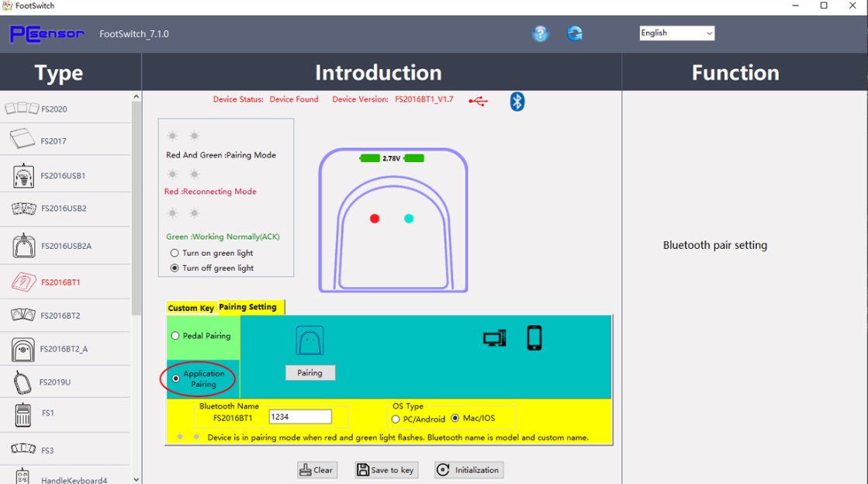This screenshot has height=484, width=868.
Task: Select the PC computer icon
Action: (494, 338)
